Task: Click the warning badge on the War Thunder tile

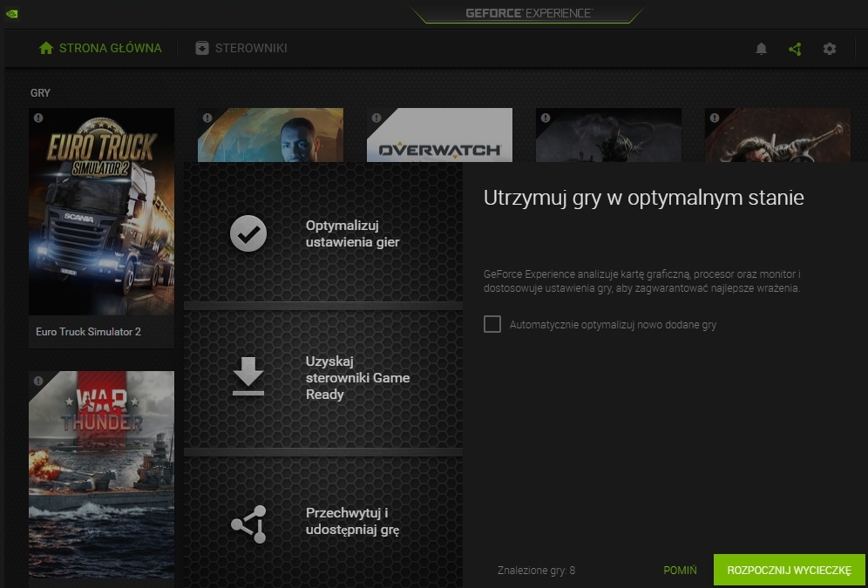Action: [38, 382]
